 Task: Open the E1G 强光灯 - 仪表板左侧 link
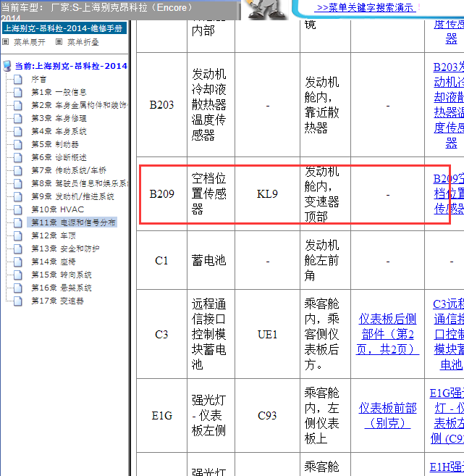pyautogui.click(x=447, y=416)
